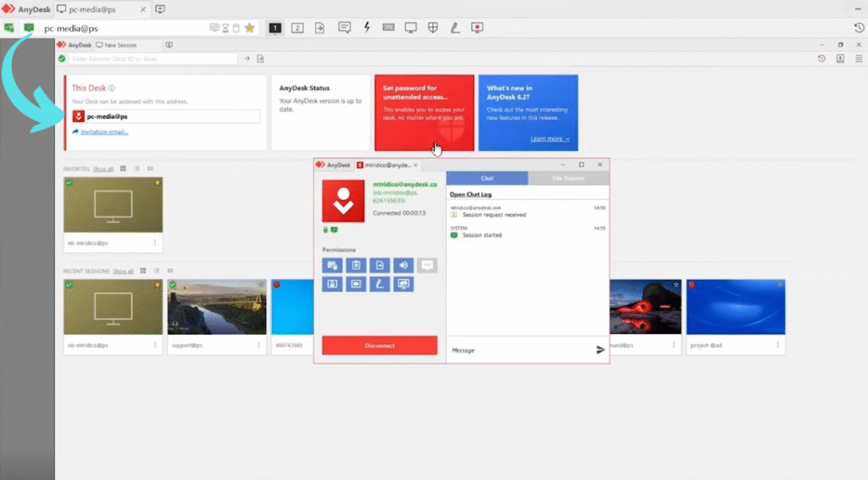Open the lightning bolt Actions menu
The width and height of the screenshot is (868, 480).
click(366, 28)
